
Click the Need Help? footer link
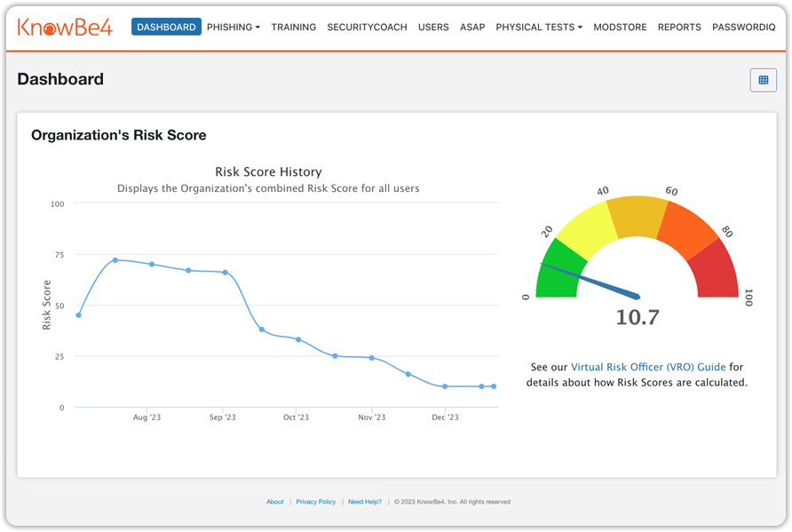click(365, 502)
